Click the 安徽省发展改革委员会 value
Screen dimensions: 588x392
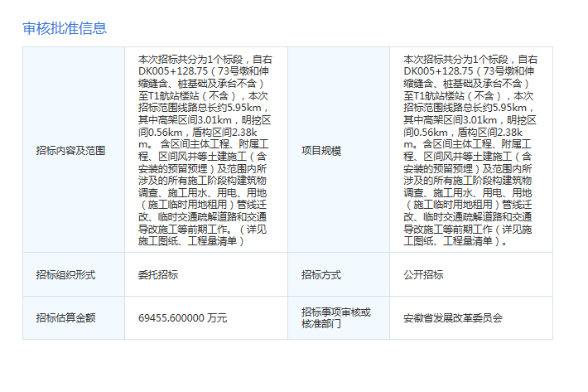(x=453, y=317)
